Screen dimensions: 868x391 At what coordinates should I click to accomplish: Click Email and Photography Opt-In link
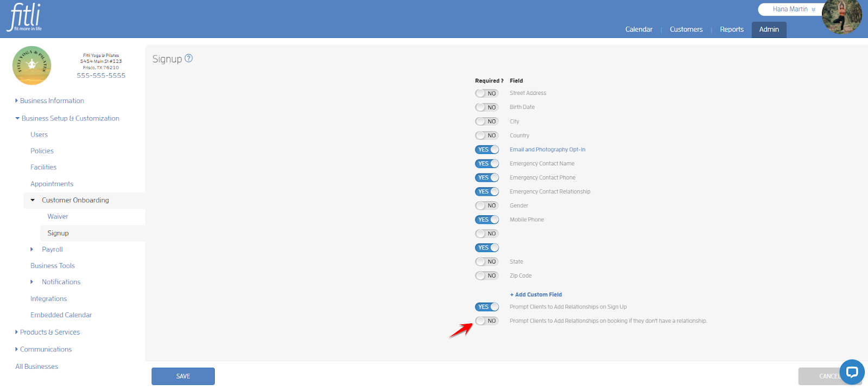547,150
